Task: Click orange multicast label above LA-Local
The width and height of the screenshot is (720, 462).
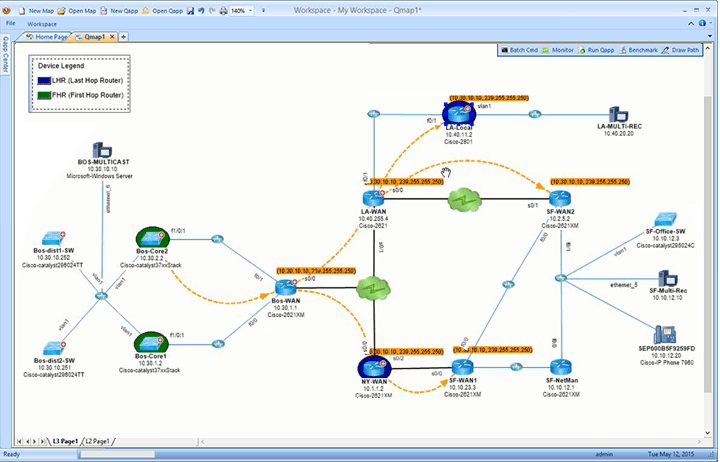Action: tap(489, 98)
